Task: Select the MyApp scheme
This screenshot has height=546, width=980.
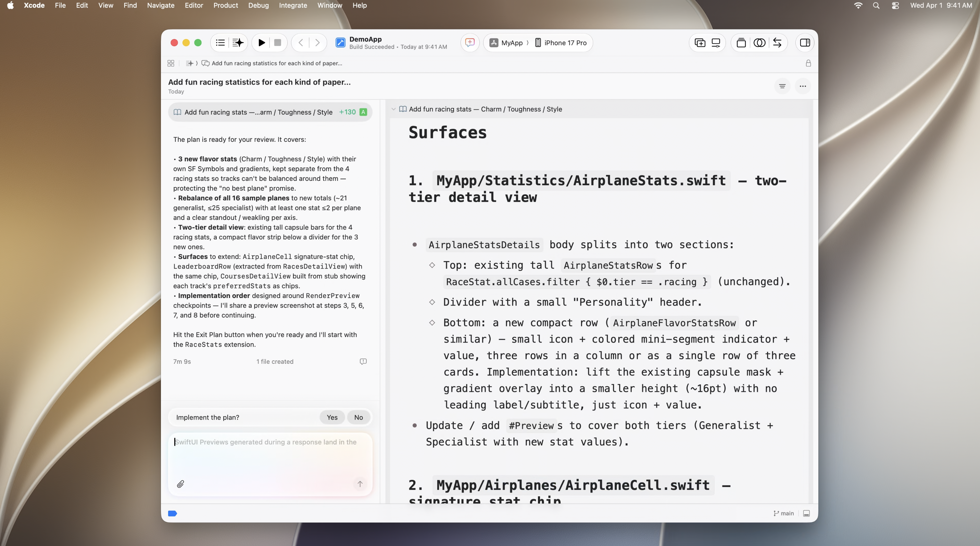Action: (x=507, y=42)
